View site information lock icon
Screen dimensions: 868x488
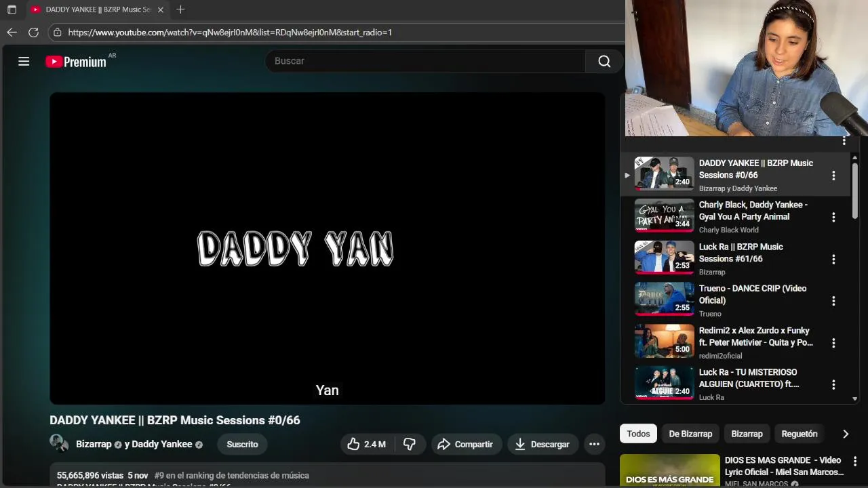pyautogui.click(x=58, y=32)
